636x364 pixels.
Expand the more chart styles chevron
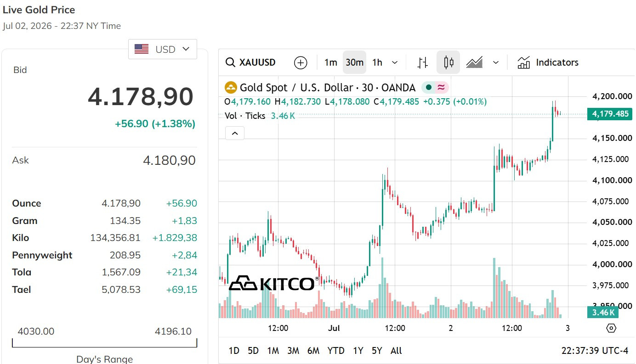point(495,62)
